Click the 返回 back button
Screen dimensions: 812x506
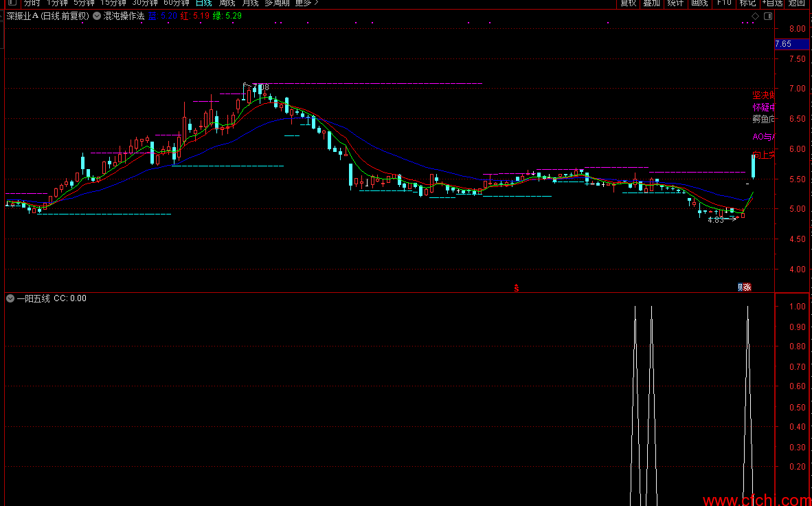(798, 3)
